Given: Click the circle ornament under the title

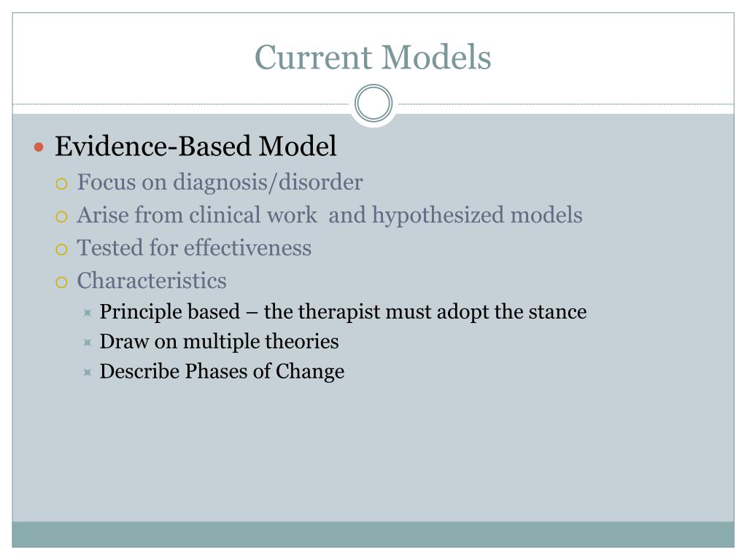Looking at the screenshot, I should [373, 104].
